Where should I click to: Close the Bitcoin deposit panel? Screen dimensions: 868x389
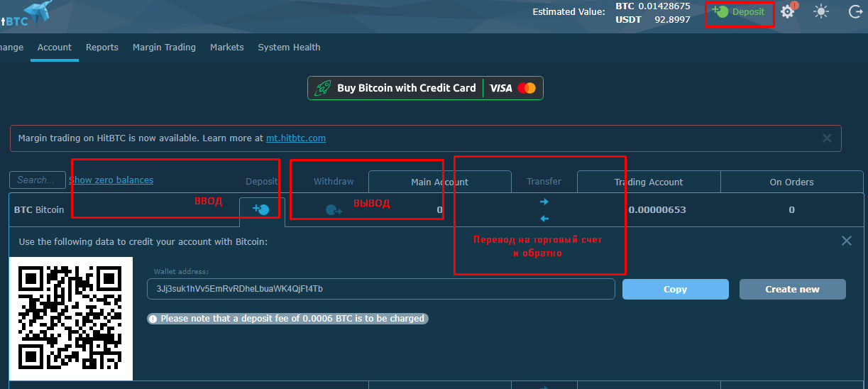(847, 241)
